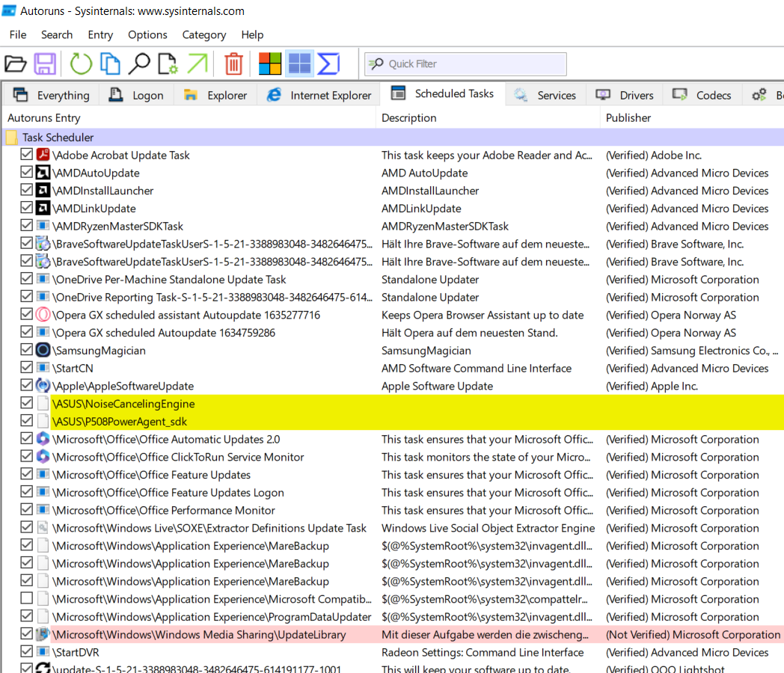Image resolution: width=784 pixels, height=673 pixels.
Task: Uncheck the Office Feature Updates Logon checkbox
Action: (26, 491)
